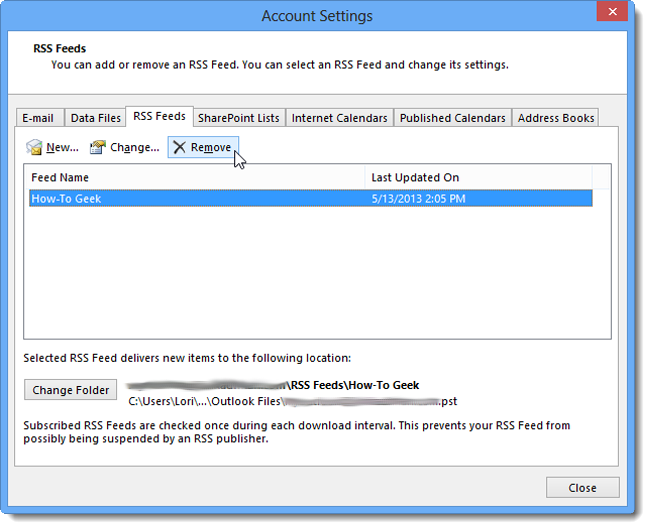Click the New RSS feed envelope icon
This screenshot has width=650, height=529.
34,147
